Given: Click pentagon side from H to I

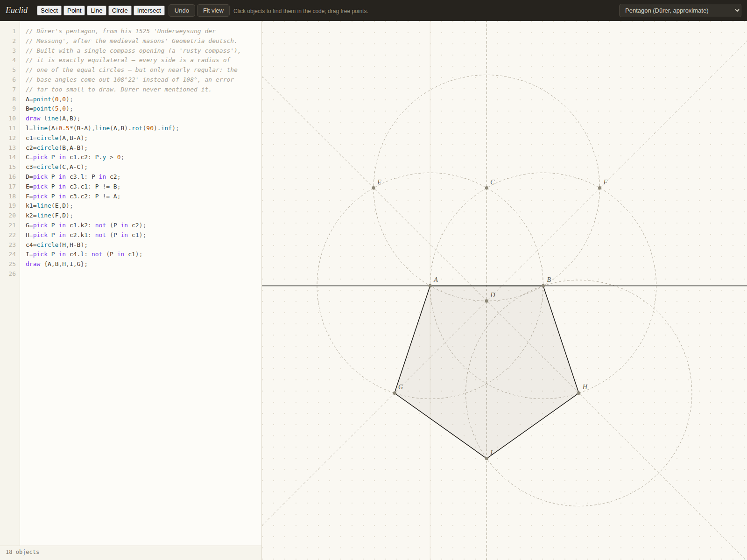Looking at the screenshot, I should 533,426.
